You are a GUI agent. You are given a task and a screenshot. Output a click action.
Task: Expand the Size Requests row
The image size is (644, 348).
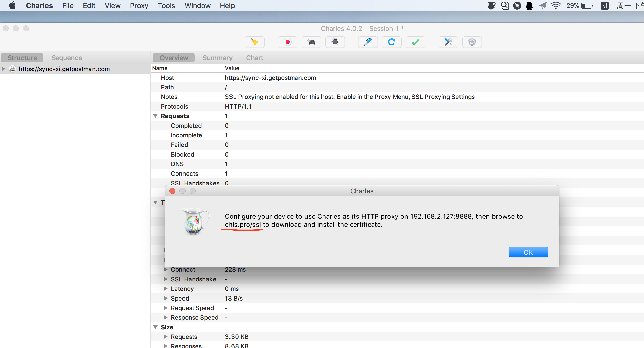(x=166, y=337)
